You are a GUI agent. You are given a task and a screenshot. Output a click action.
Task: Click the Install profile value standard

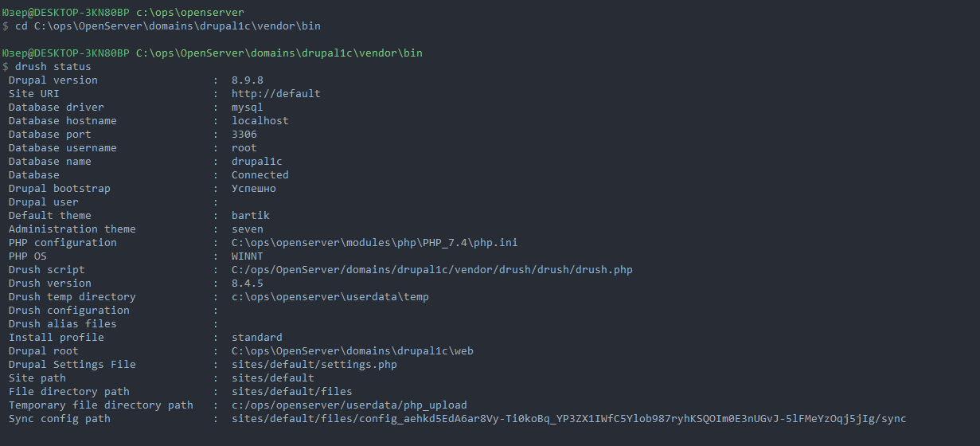256,338
